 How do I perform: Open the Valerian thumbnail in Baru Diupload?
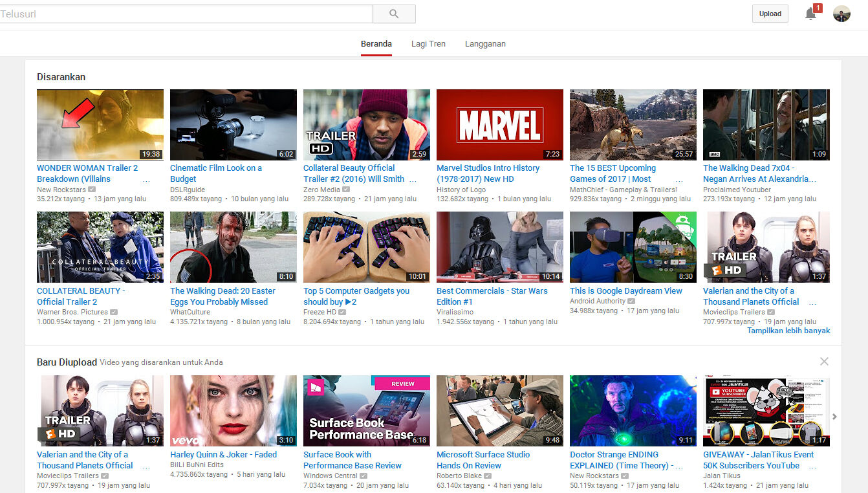pos(100,411)
